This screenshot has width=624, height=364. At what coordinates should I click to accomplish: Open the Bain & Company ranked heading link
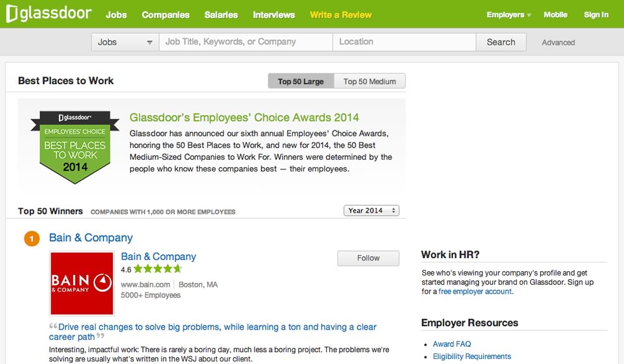click(x=90, y=237)
